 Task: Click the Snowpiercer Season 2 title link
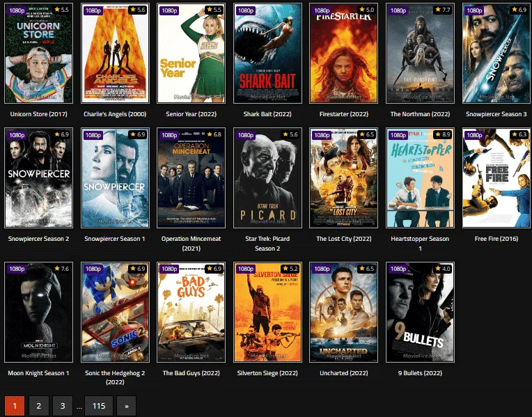(x=39, y=239)
